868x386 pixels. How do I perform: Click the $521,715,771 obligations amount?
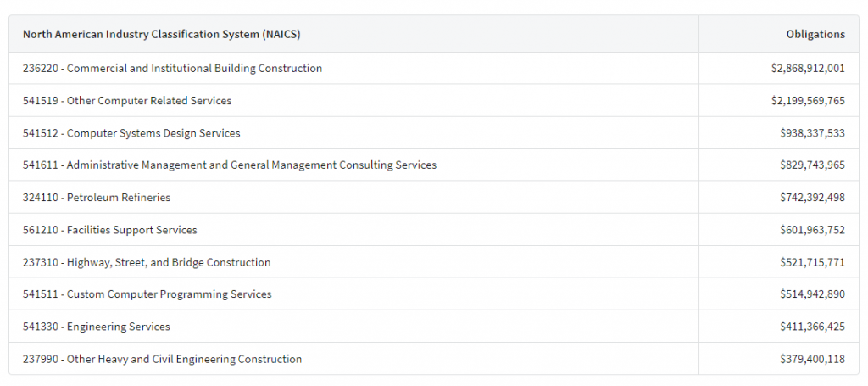coord(812,263)
